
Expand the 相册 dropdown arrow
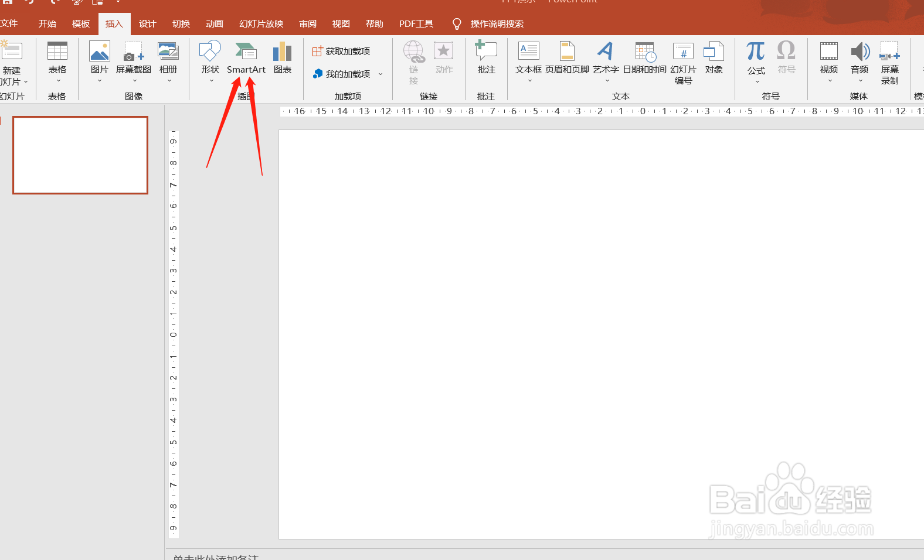point(169,81)
